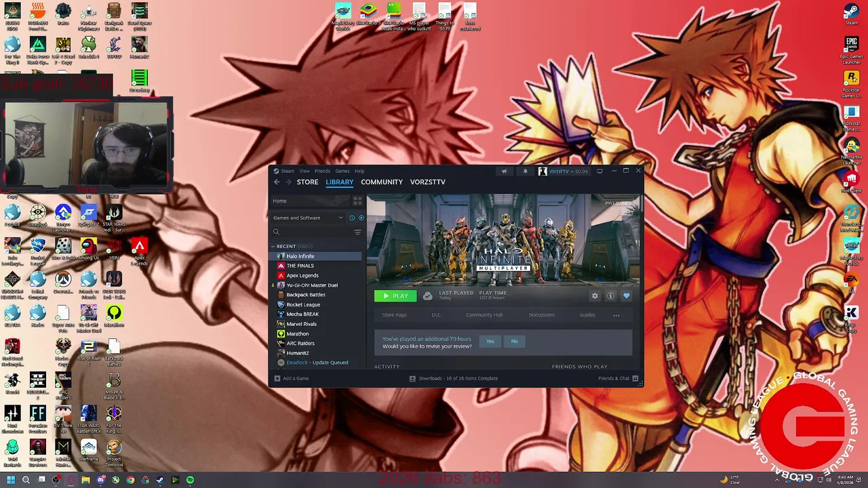Open the Store Page link

tap(394, 314)
